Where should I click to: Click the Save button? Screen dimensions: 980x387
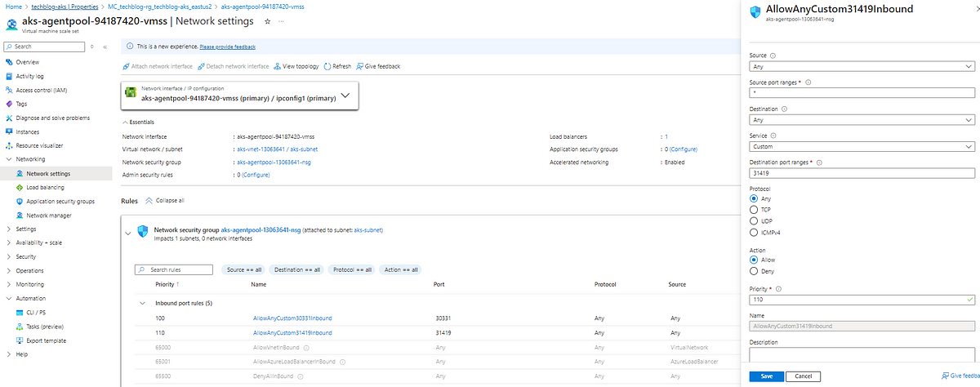[766, 376]
